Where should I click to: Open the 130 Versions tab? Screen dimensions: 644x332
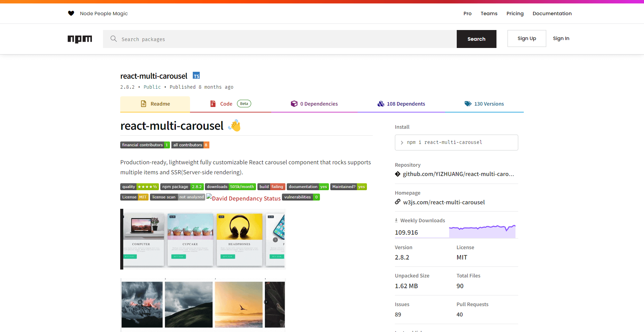(484, 104)
